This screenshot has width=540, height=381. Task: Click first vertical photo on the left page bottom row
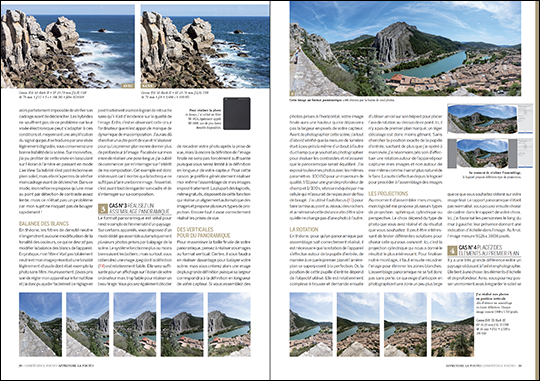40,325
